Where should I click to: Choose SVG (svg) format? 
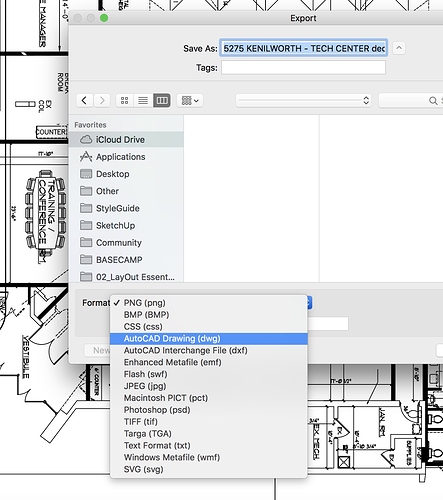pyautogui.click(x=208, y=469)
